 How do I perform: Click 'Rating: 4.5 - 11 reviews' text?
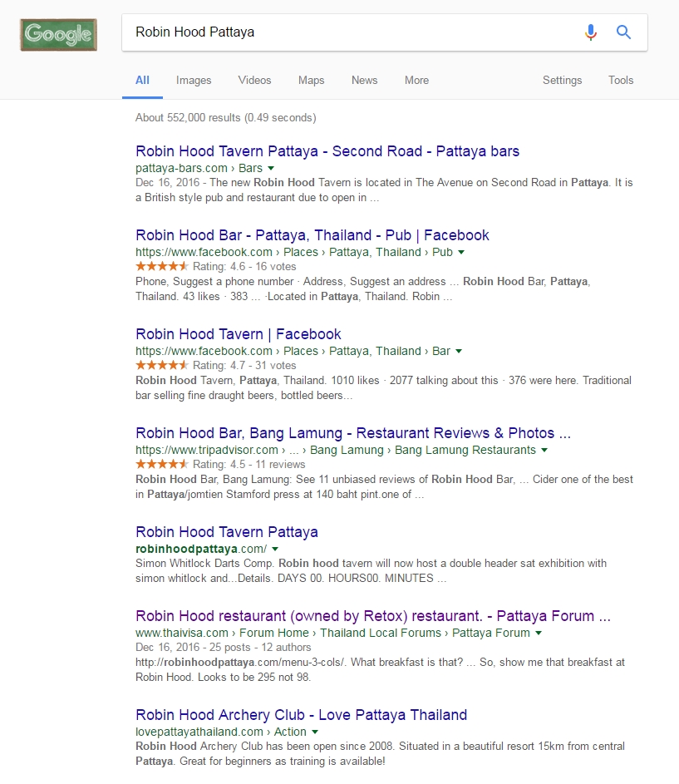pyautogui.click(x=249, y=465)
